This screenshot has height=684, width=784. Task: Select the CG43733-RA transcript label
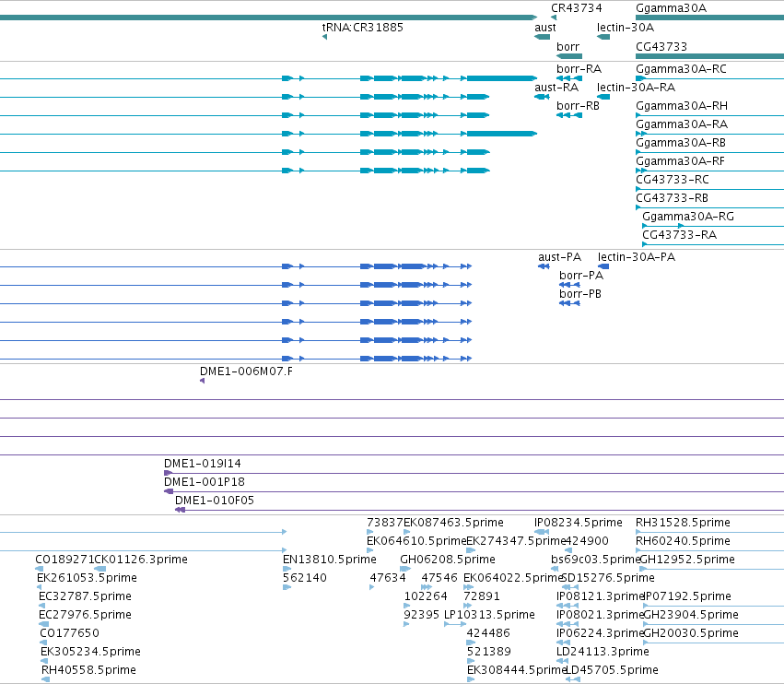680,235
